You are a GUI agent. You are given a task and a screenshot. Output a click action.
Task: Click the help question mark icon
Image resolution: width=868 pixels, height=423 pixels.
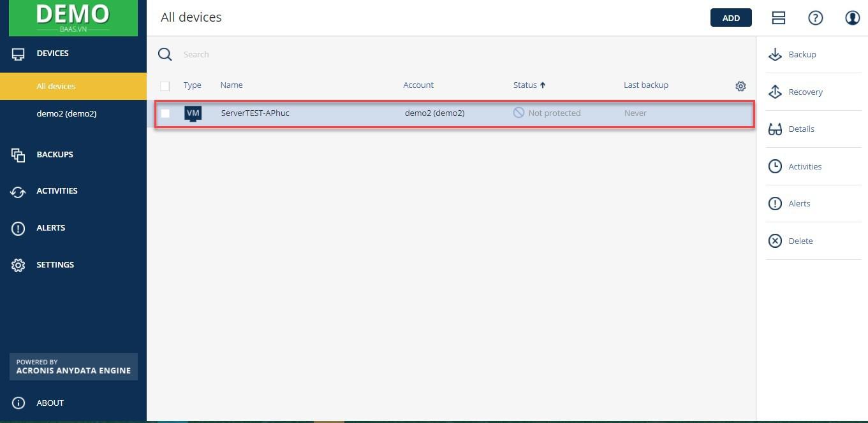815,18
